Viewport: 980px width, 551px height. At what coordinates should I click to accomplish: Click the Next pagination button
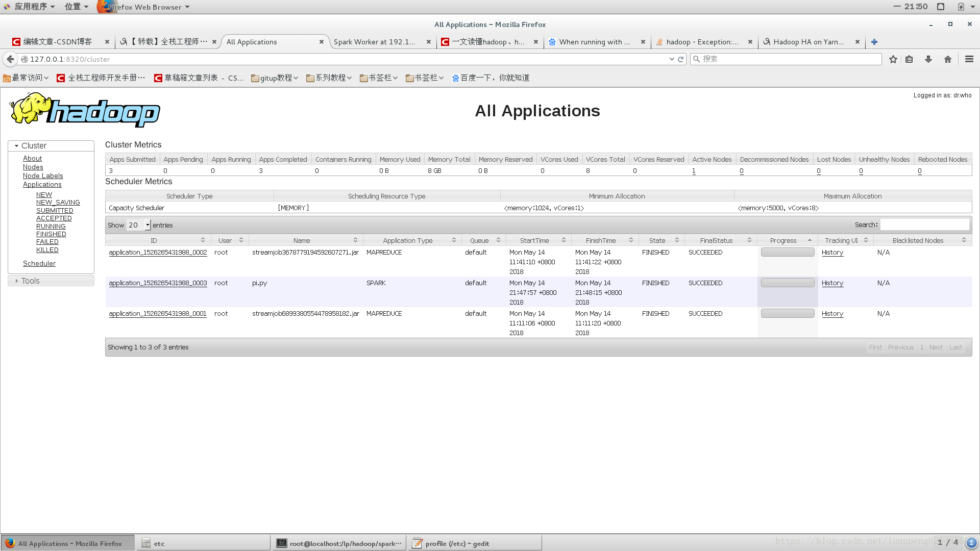(x=936, y=347)
